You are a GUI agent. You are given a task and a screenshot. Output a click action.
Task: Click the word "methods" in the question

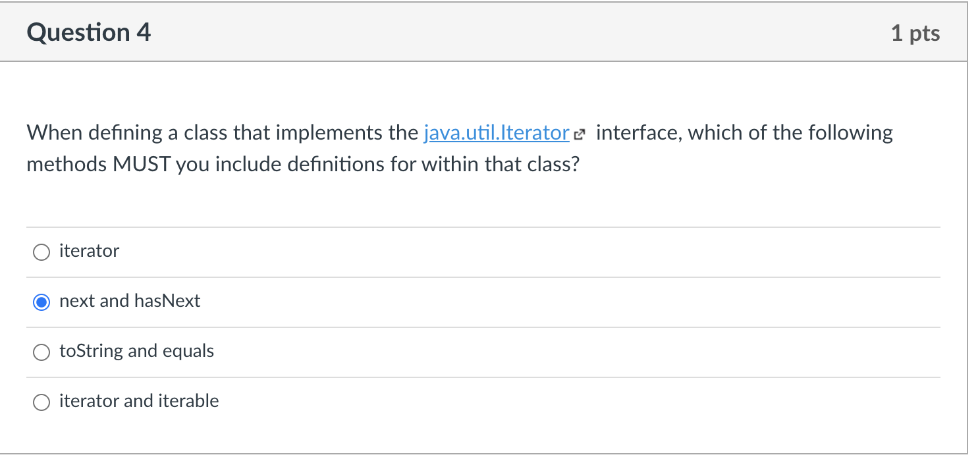click(67, 164)
